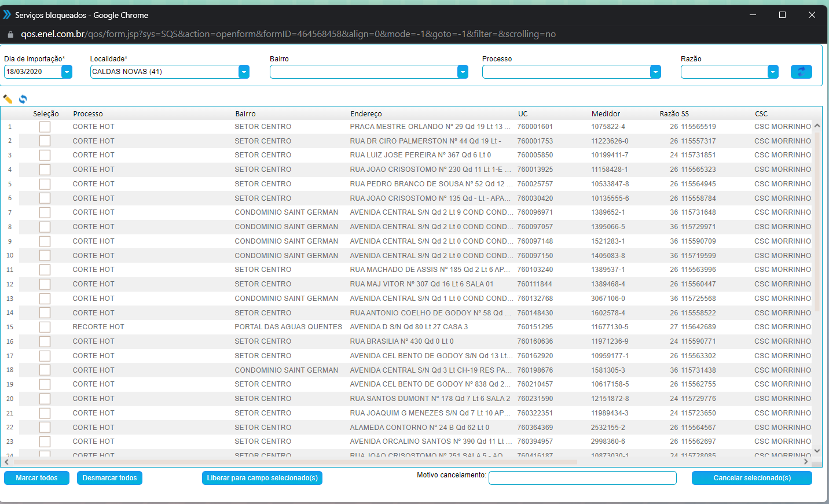Viewport: 829px width, 504px height.
Task: Open the Processo filter dropdown
Action: (x=655, y=72)
